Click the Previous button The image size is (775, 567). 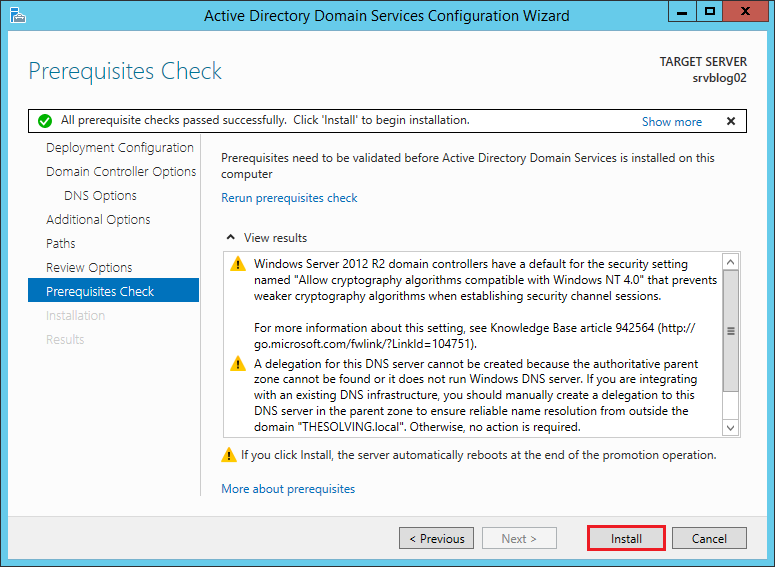coord(436,538)
